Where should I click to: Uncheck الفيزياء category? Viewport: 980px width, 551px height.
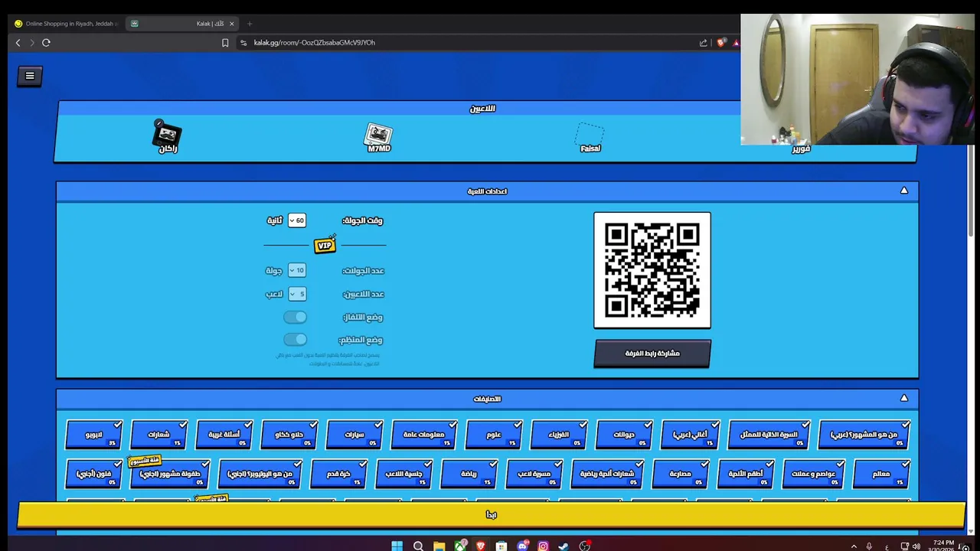pos(559,434)
